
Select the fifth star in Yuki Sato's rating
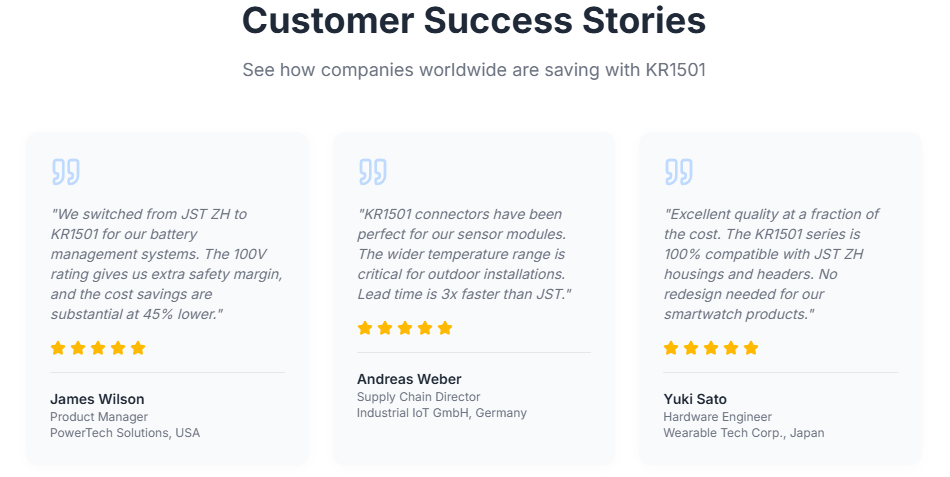click(751, 348)
